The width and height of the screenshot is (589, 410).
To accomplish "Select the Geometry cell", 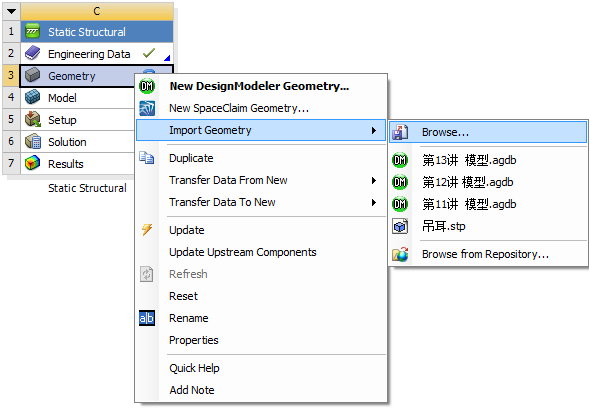I will click(x=78, y=76).
